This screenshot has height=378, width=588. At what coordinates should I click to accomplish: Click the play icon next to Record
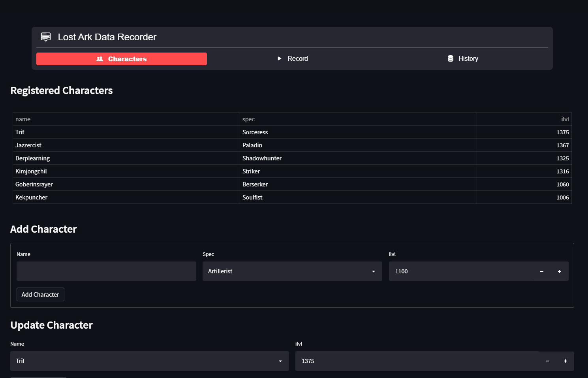click(279, 58)
